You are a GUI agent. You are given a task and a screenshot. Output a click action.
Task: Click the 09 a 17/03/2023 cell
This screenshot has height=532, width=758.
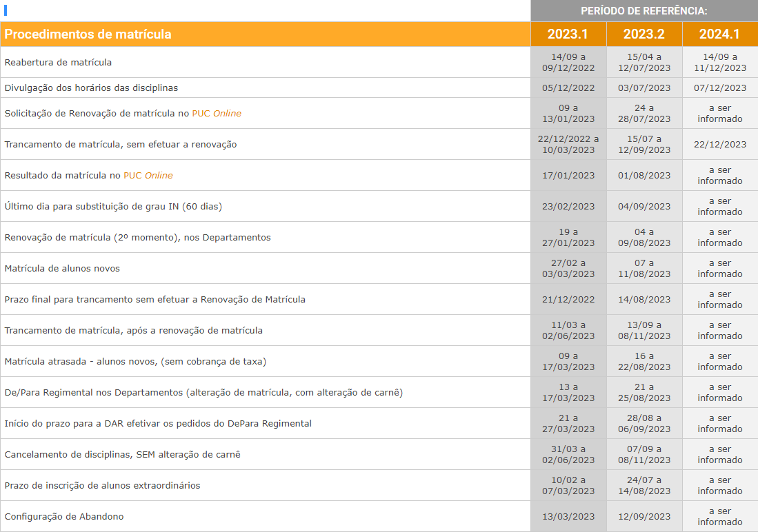pyautogui.click(x=568, y=361)
